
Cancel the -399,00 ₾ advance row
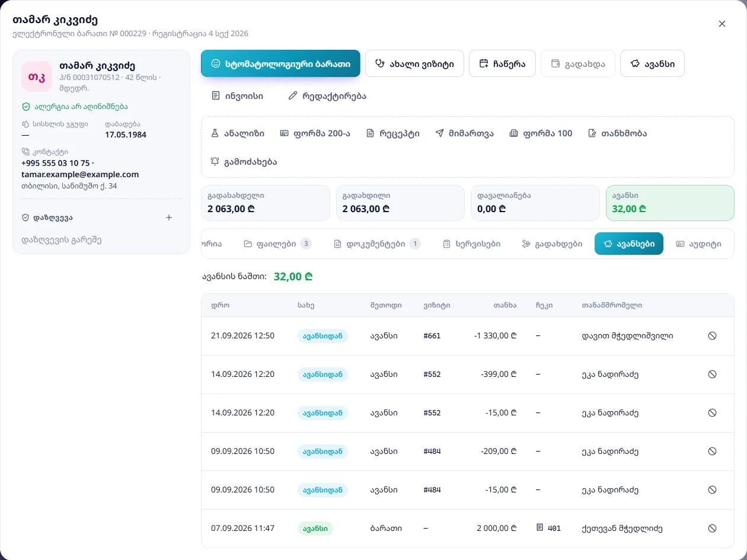click(712, 374)
